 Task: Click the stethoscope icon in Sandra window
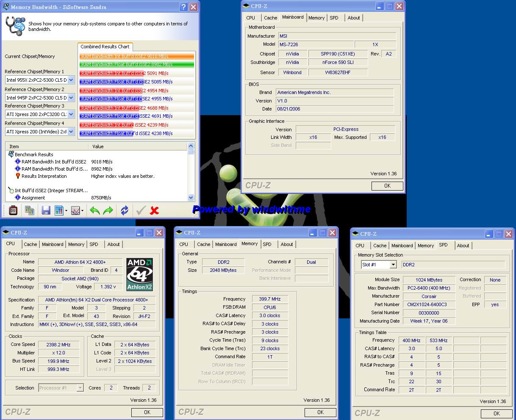pos(15,26)
